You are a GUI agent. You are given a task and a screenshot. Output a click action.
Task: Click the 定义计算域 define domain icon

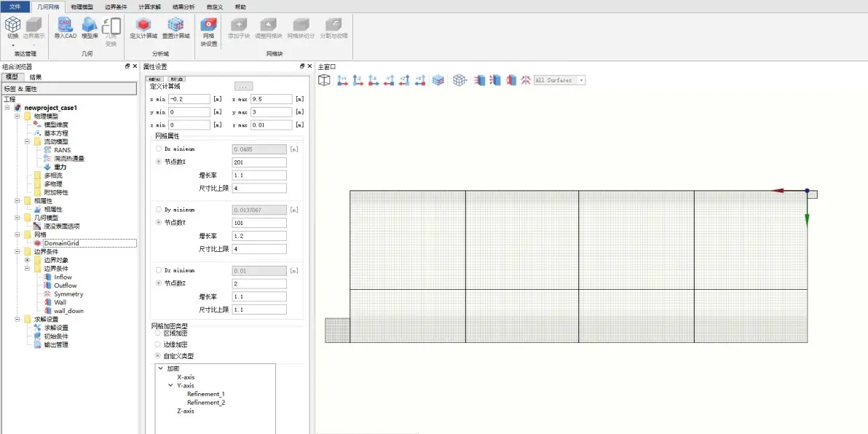click(143, 27)
